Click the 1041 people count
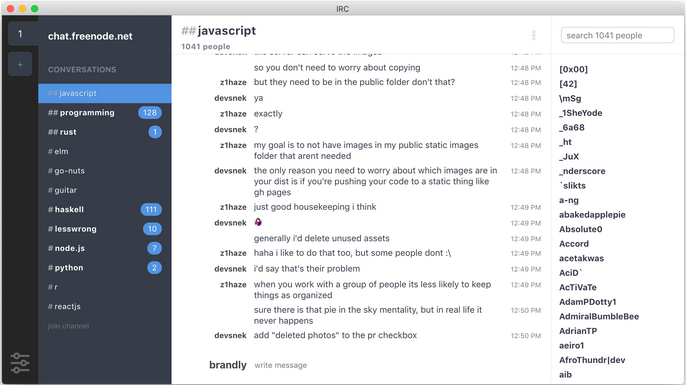 tap(206, 46)
